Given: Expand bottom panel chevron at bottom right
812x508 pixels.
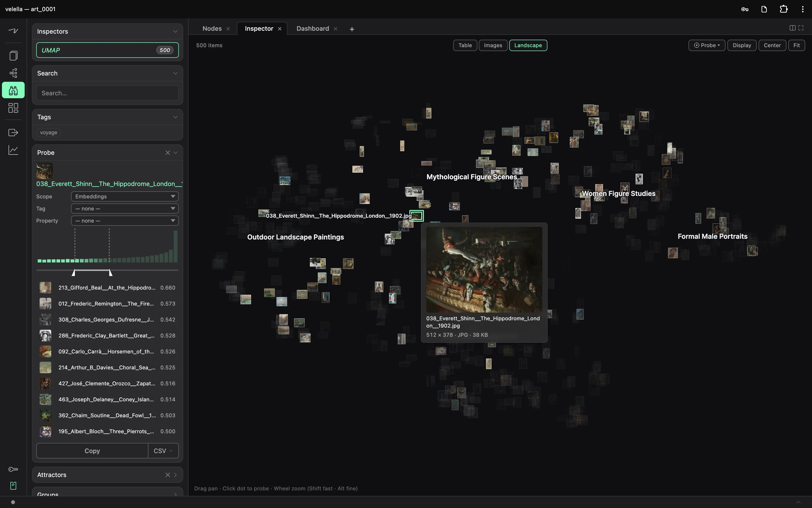Looking at the screenshot, I should click(x=798, y=502).
